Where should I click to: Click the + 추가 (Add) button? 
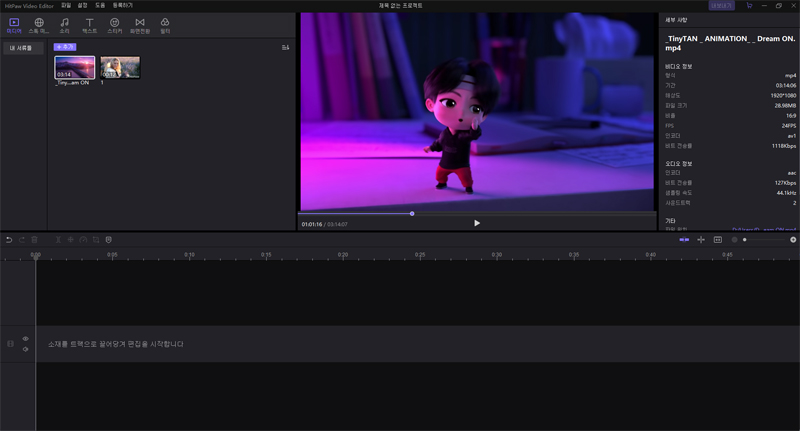coord(65,47)
